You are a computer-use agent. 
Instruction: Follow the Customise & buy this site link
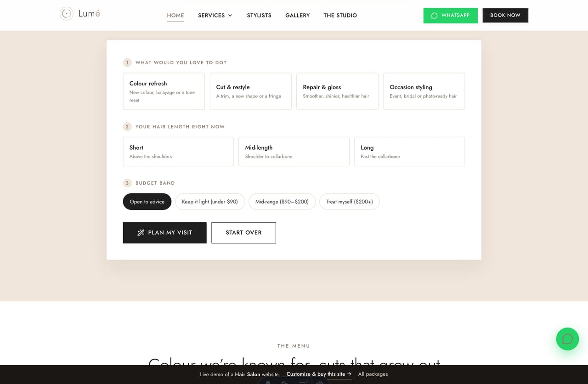coord(319,374)
